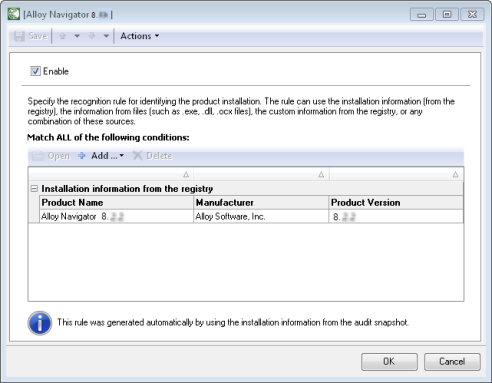The height and width of the screenshot is (383, 492).
Task: Open the Actions menu
Action: click(x=140, y=36)
